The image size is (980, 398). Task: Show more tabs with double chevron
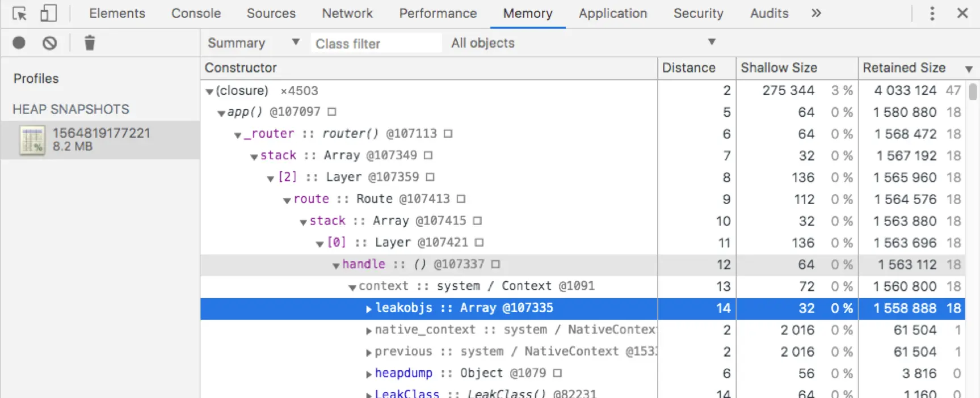coord(816,13)
